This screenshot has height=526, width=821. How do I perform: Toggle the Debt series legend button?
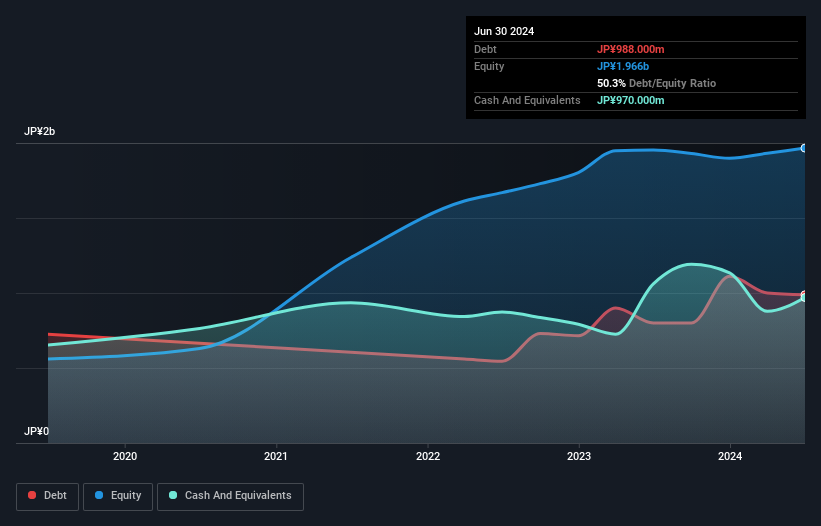(47, 496)
